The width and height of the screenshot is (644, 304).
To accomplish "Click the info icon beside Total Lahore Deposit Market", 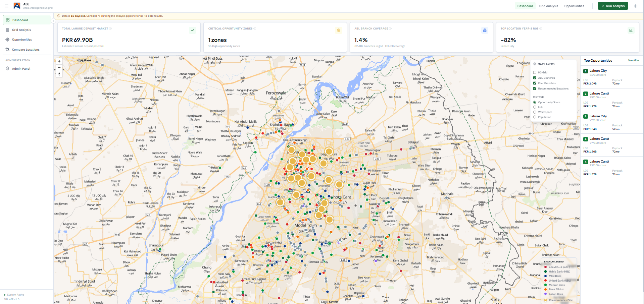I will click(x=110, y=28).
